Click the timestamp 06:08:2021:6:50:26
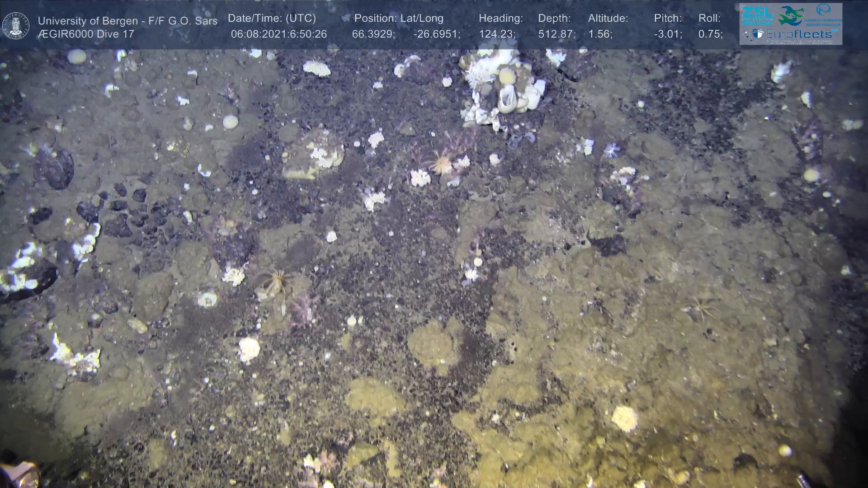Viewport: 868px width, 488px height. point(278,34)
